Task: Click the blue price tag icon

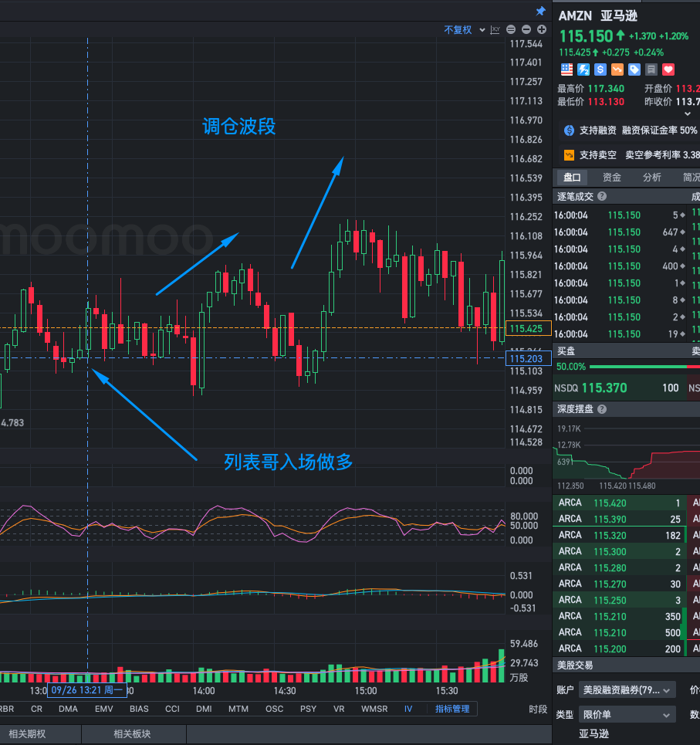Action: pyautogui.click(x=634, y=69)
